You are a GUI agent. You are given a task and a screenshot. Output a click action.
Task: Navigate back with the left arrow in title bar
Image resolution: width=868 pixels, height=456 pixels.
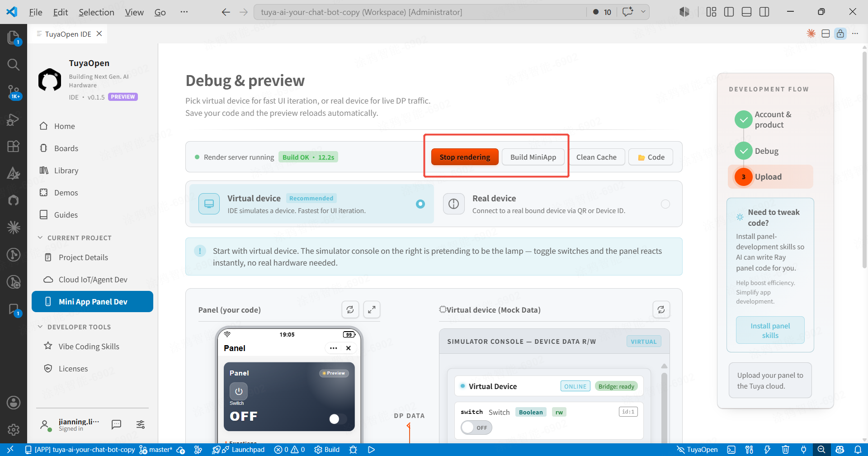pyautogui.click(x=226, y=12)
